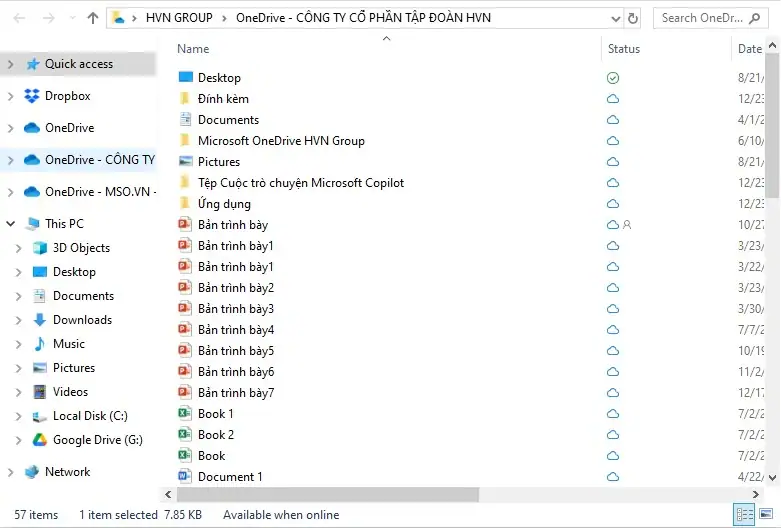The image size is (781, 528).
Task: Expand the Network tree node
Action: (10, 472)
